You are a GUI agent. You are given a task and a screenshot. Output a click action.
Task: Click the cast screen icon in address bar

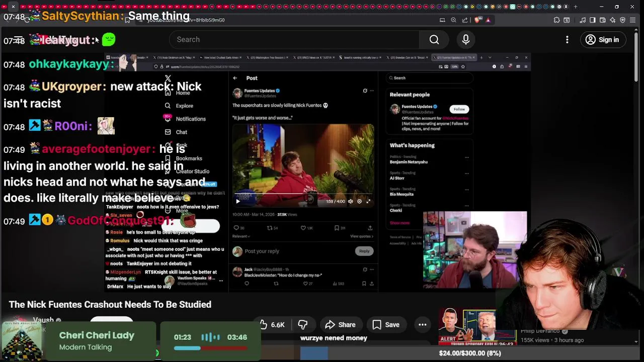point(442,20)
